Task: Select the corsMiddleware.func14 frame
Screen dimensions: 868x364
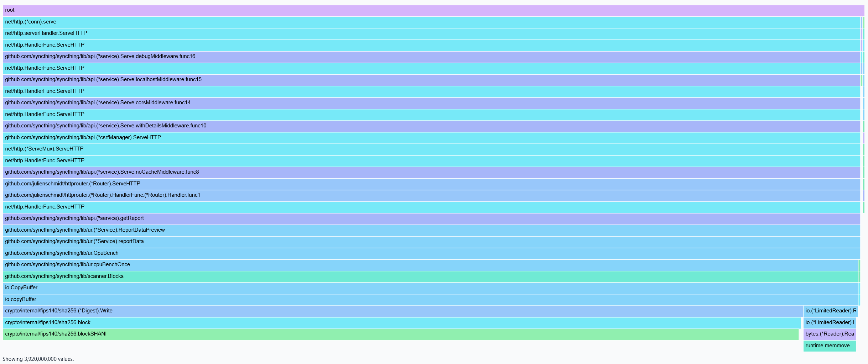Action: (x=431, y=103)
